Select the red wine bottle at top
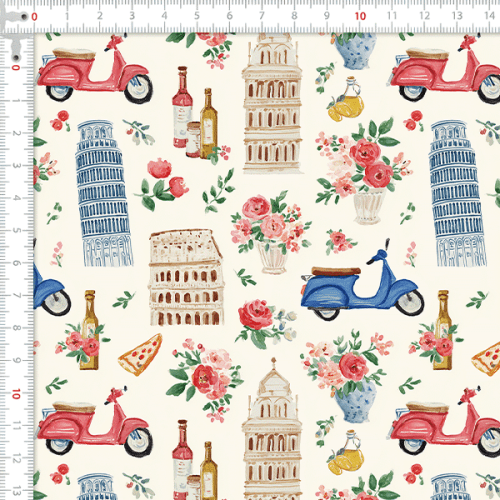This screenshot has width=500, height=500. coord(182,107)
